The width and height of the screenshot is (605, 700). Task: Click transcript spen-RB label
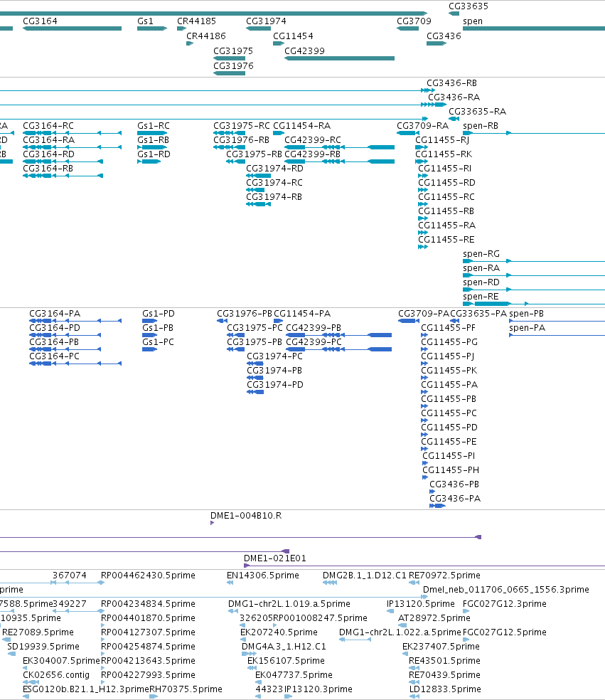[x=481, y=126]
